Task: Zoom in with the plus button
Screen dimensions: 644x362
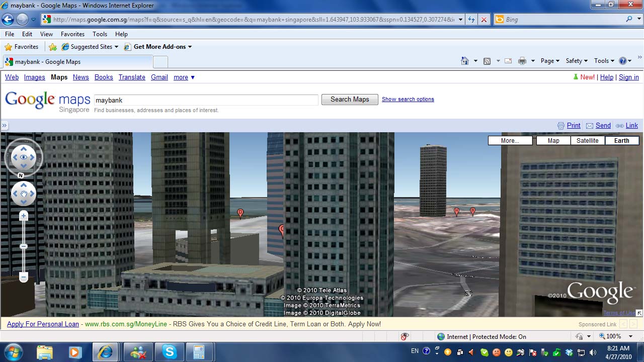Action: (x=23, y=216)
